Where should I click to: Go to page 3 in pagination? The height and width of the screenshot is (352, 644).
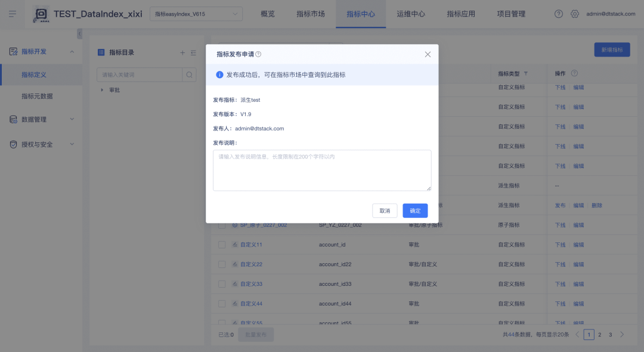611,334
